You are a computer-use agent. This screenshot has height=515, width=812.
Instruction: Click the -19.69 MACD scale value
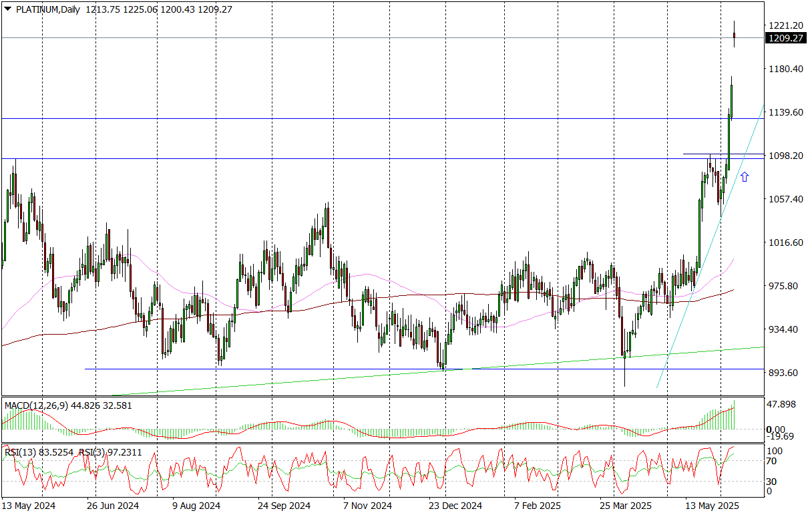[781, 436]
